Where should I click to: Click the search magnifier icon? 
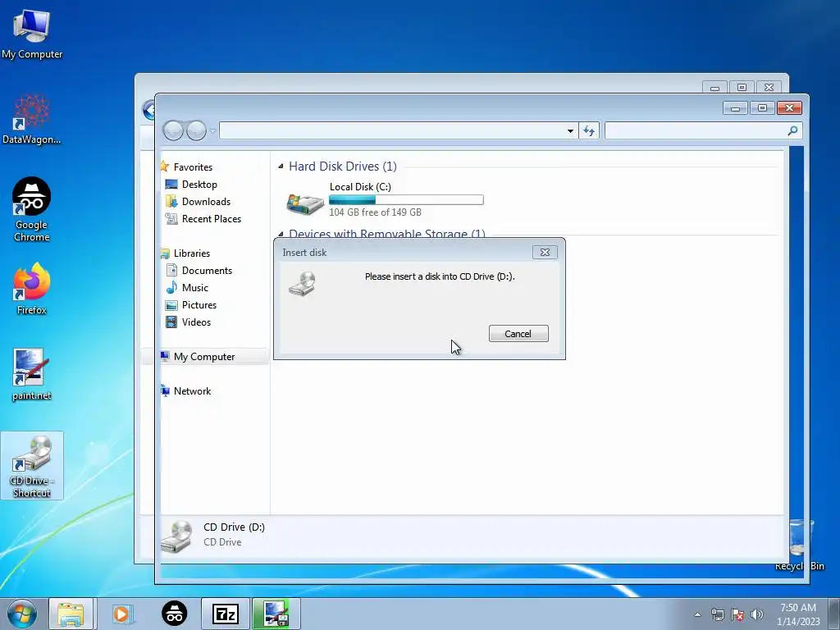(792, 130)
